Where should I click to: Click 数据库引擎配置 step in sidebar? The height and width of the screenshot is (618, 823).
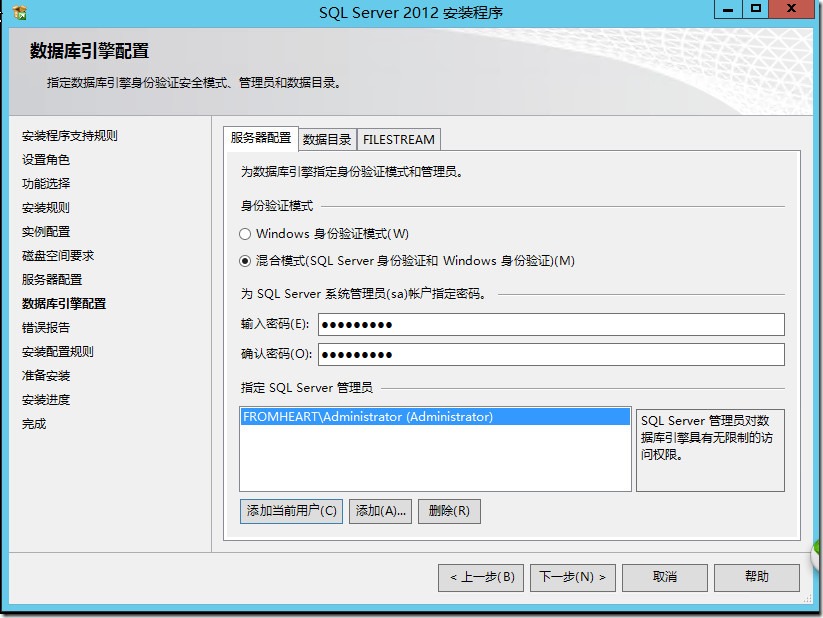tap(64, 303)
